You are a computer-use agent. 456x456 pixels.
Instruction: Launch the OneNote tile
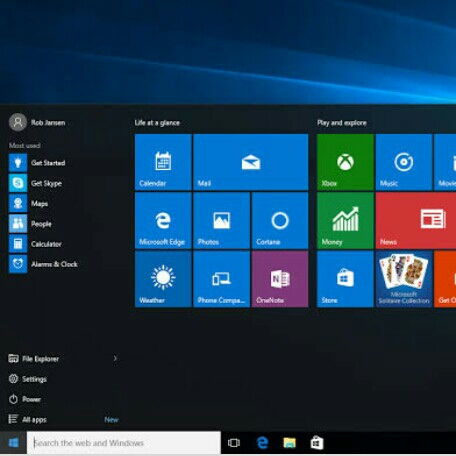click(x=280, y=279)
